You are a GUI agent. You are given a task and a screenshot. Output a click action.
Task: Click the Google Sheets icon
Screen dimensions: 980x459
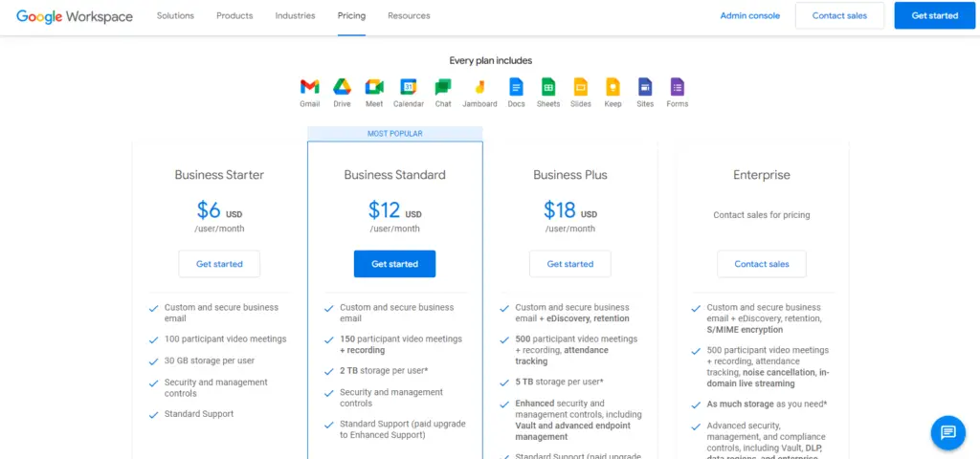548,87
